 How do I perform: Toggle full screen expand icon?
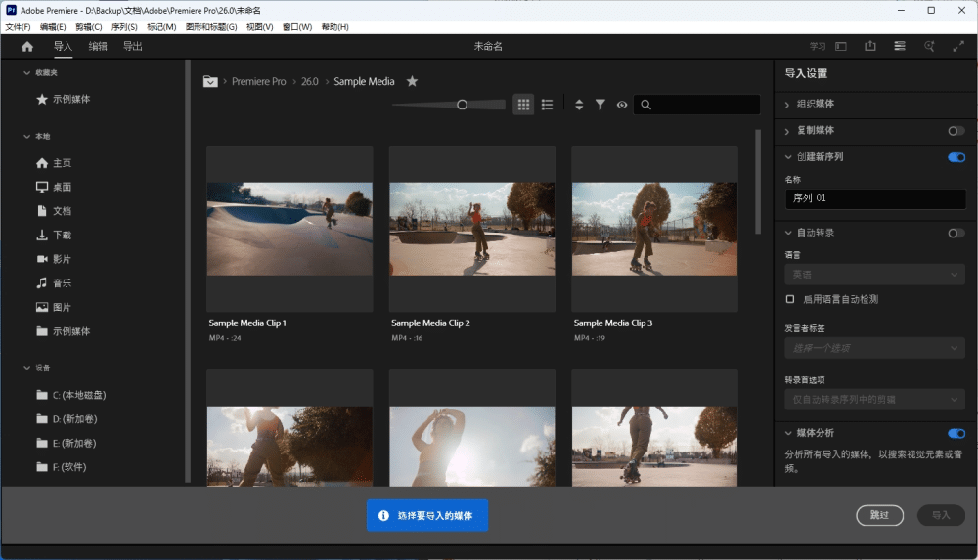(958, 46)
